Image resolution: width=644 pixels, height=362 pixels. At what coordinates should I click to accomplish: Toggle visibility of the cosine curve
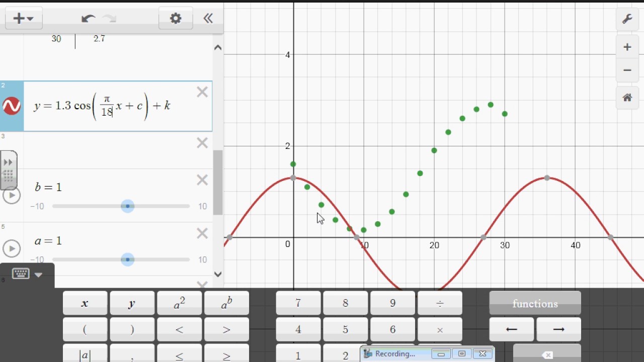pyautogui.click(x=12, y=106)
